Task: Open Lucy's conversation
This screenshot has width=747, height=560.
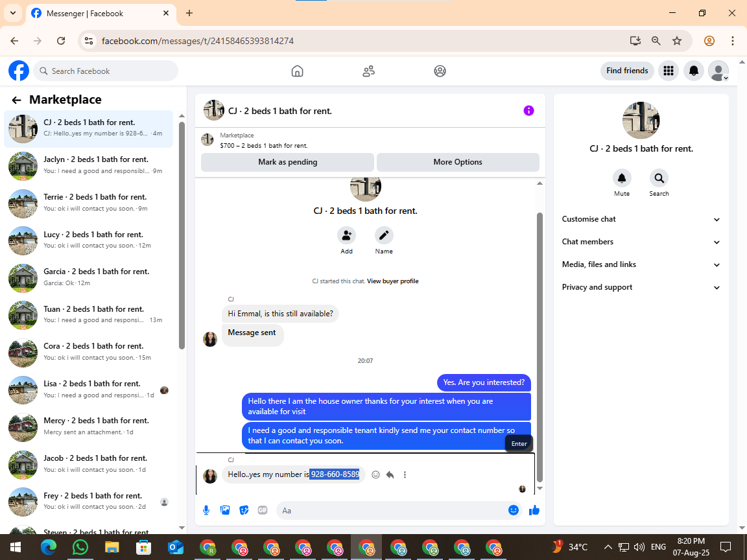Action: point(89,241)
